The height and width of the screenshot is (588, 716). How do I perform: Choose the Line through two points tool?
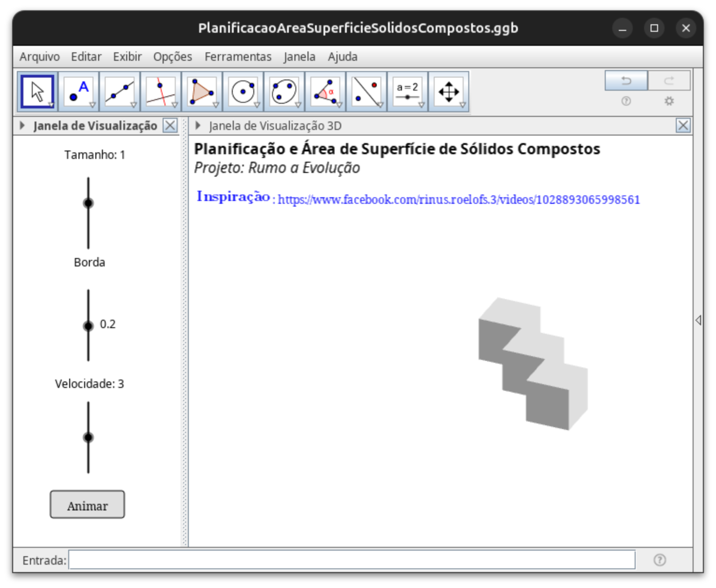click(120, 92)
